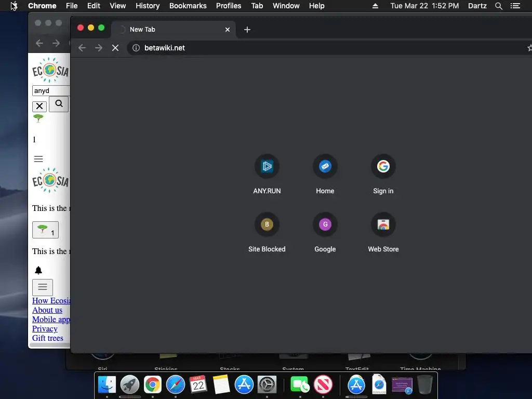Open the Window menu

(x=286, y=6)
